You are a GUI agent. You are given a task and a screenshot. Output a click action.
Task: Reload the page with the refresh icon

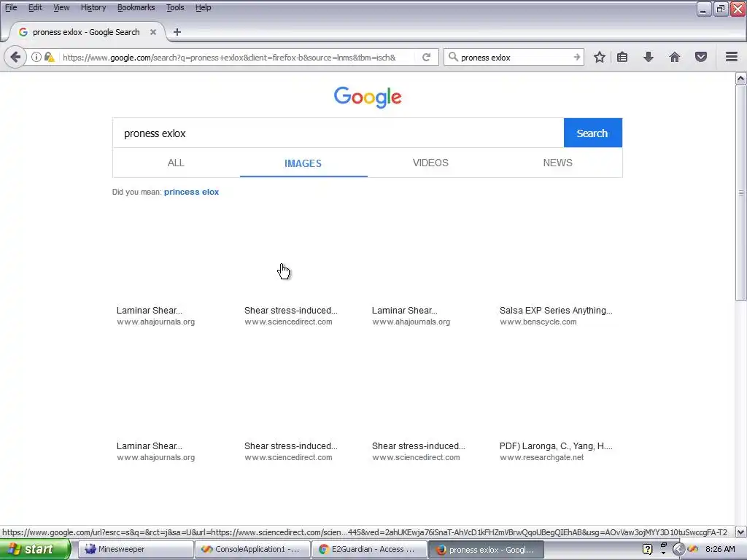pos(426,57)
